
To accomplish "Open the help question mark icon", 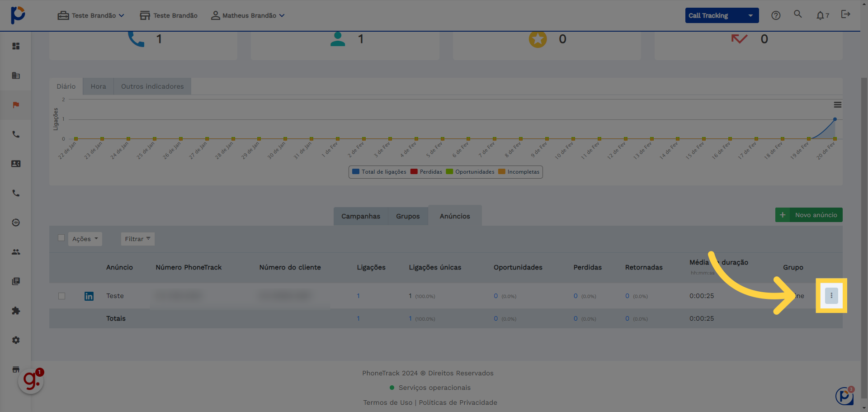I will point(776,15).
